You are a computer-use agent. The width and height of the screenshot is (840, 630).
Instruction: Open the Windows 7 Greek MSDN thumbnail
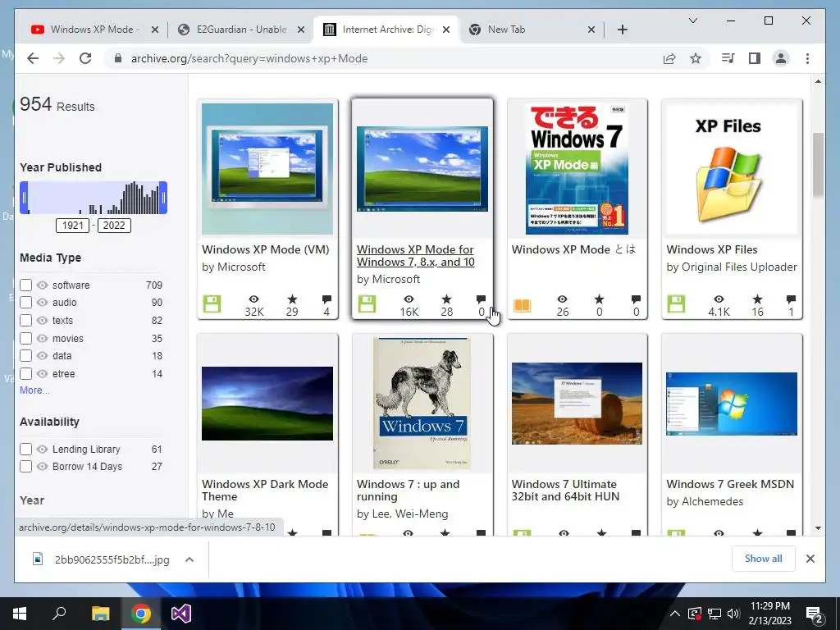tap(731, 404)
